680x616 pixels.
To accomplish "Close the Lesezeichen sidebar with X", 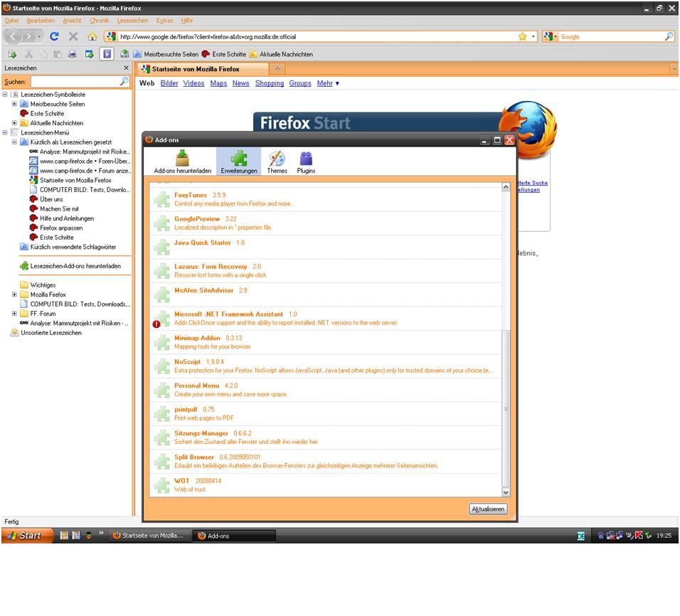I will [x=126, y=68].
